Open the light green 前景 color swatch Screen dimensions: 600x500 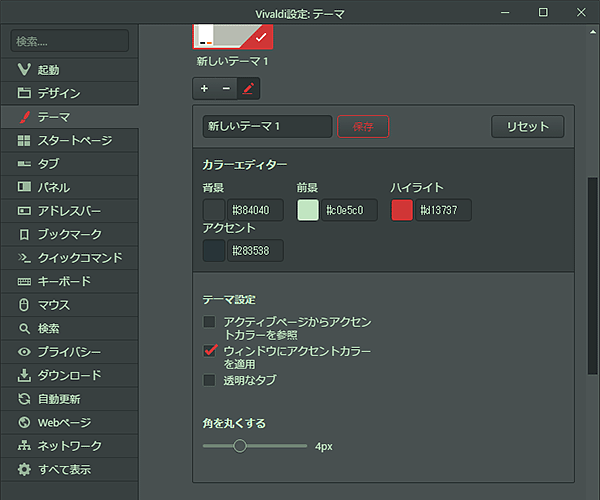coord(308,210)
